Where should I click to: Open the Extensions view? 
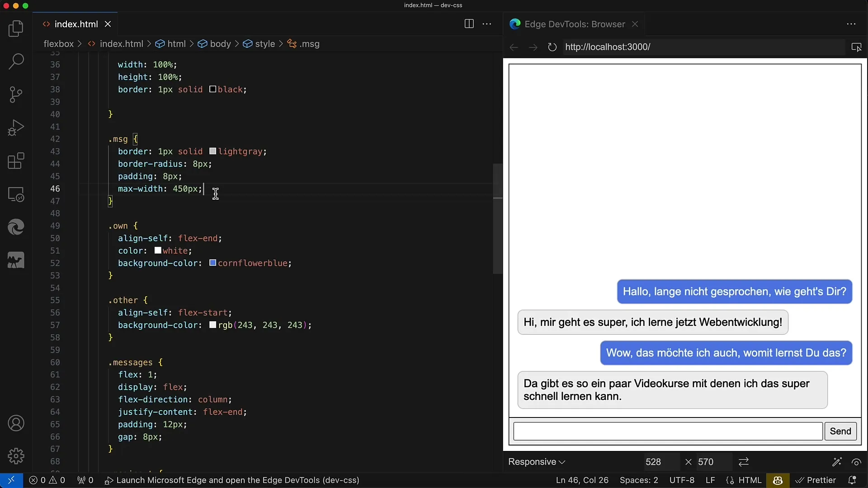click(x=16, y=161)
